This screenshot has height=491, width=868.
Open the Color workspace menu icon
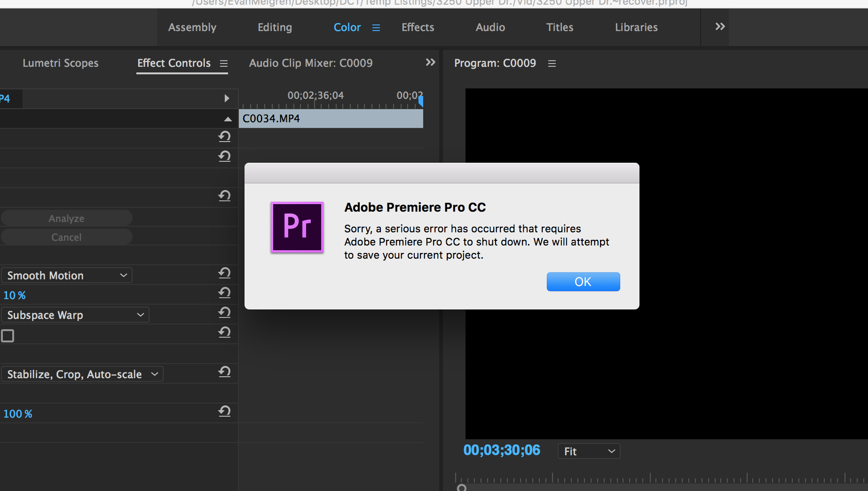coord(376,28)
